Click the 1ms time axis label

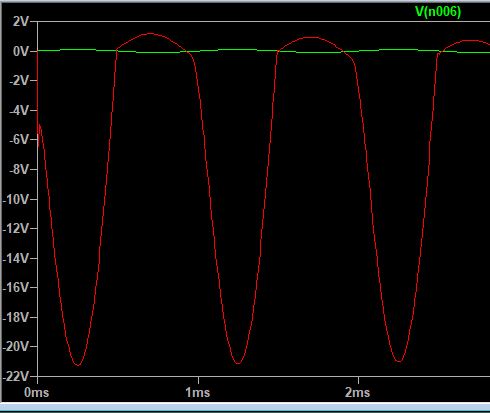198,392
